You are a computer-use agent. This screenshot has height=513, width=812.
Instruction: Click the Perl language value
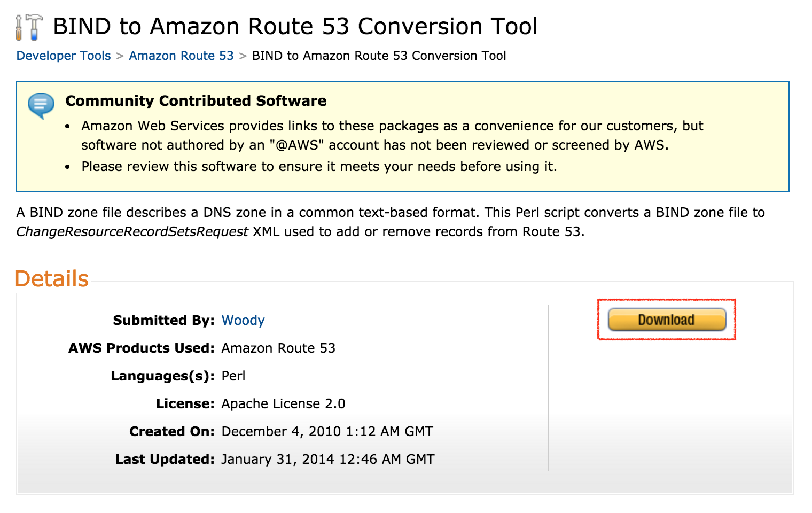(233, 376)
